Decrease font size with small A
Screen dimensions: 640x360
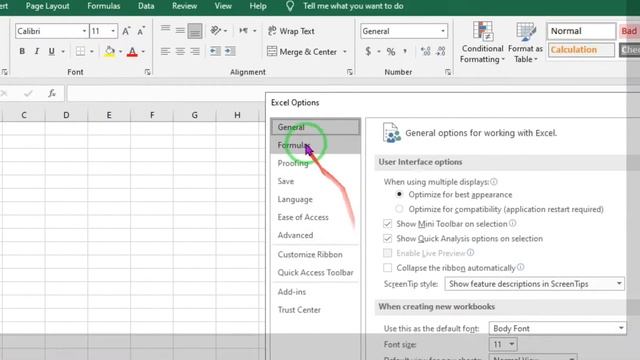pos(141,31)
